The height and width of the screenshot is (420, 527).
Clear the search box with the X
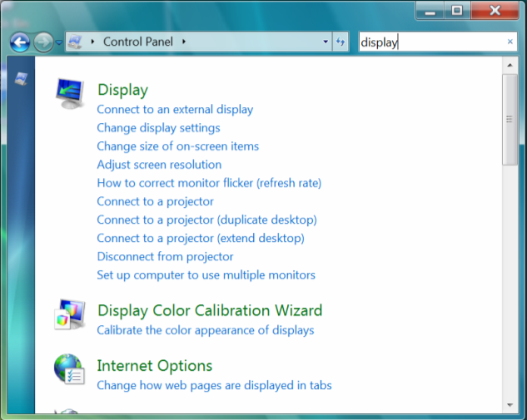coord(510,42)
